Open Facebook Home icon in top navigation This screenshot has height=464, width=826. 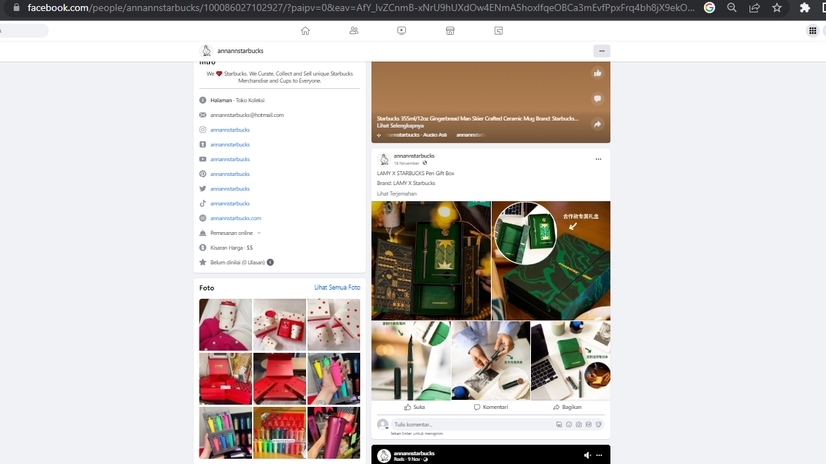click(x=305, y=31)
